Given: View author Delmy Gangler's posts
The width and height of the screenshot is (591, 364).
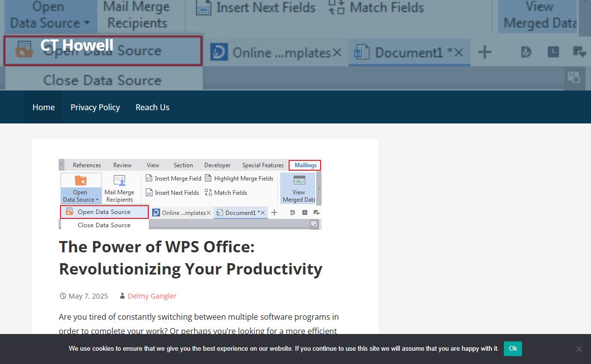Looking at the screenshot, I should tap(152, 296).
